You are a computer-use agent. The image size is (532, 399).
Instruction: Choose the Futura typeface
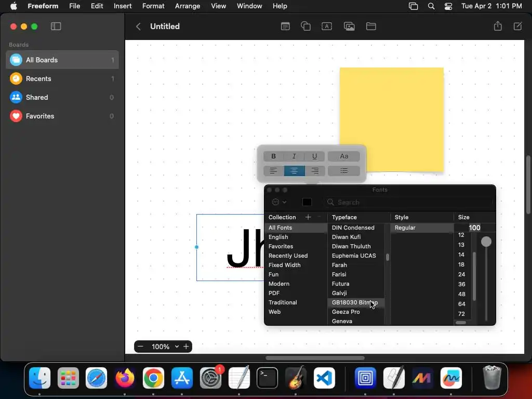[356, 284]
